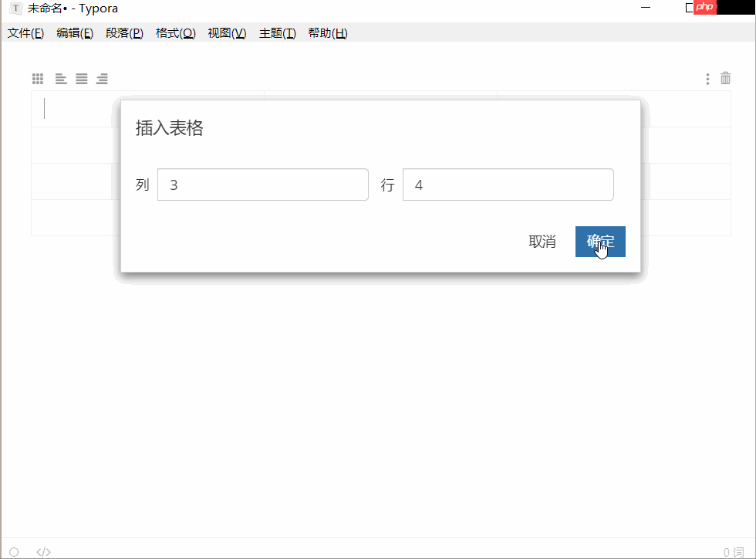Select center alignment for the table column

coord(81,78)
